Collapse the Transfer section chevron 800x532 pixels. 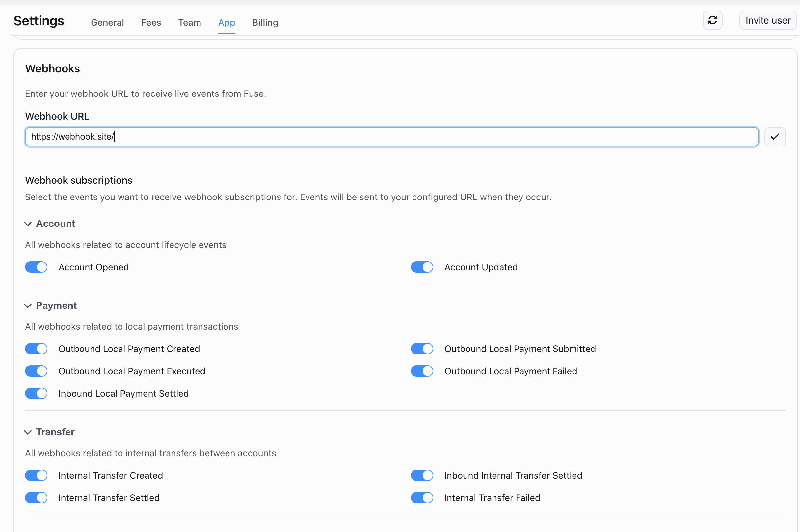pos(28,432)
